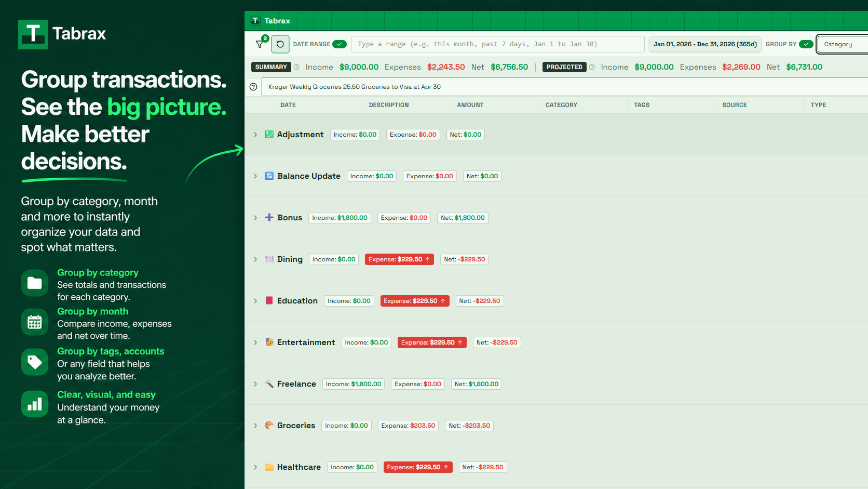The height and width of the screenshot is (489, 868).
Task: Expand the Freelance group row
Action: [255, 384]
